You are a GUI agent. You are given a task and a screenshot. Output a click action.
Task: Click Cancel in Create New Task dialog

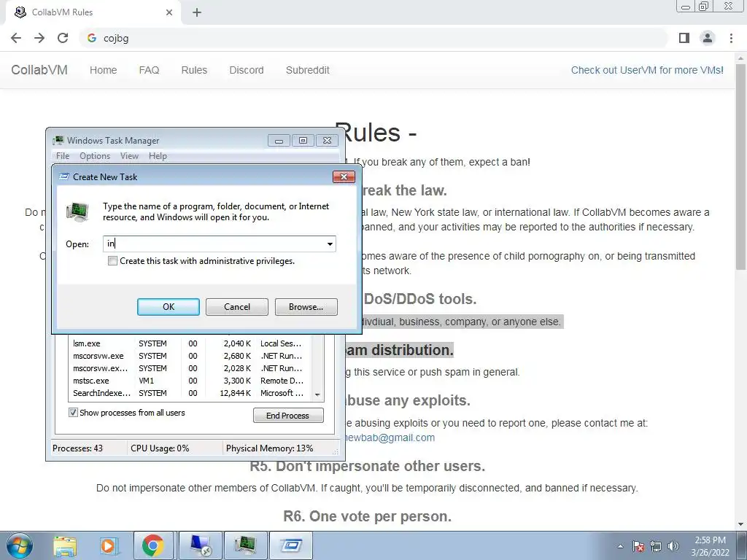(237, 307)
